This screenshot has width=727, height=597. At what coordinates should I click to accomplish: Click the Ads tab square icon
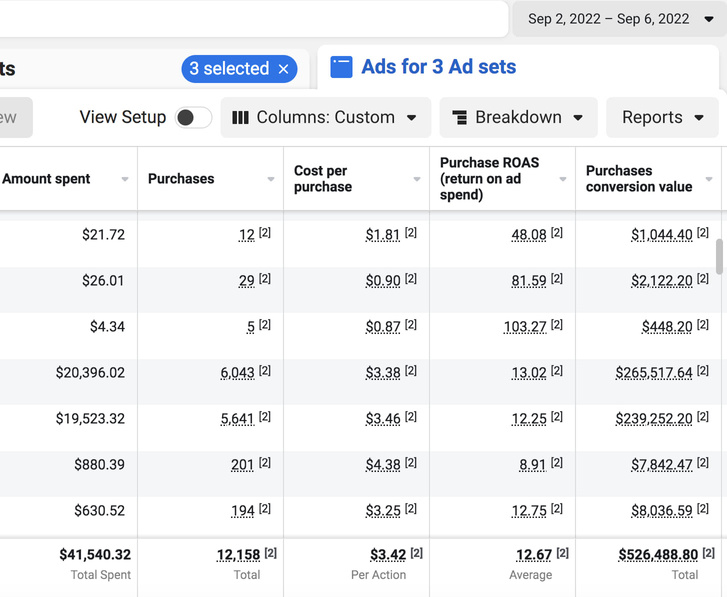pos(341,67)
